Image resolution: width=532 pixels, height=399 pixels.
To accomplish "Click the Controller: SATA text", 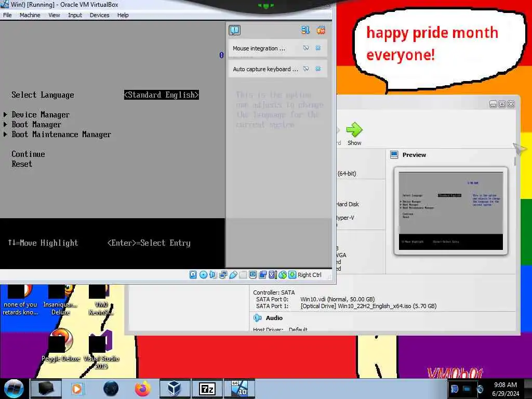I will point(274,292).
